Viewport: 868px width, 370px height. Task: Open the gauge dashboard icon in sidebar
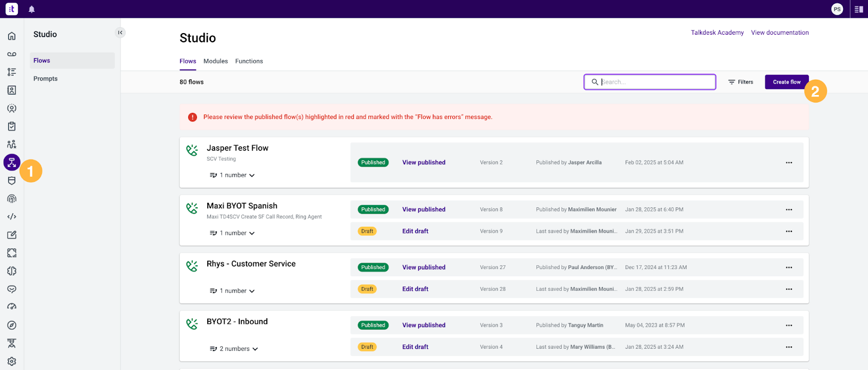tap(11, 307)
